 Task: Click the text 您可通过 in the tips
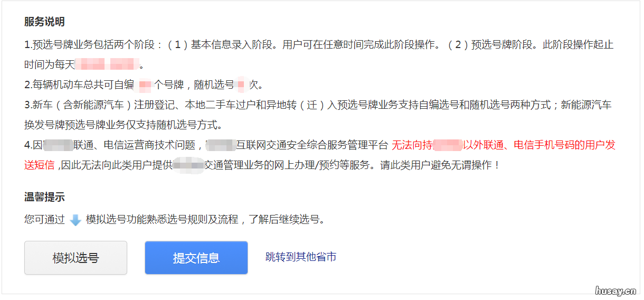pos(44,219)
